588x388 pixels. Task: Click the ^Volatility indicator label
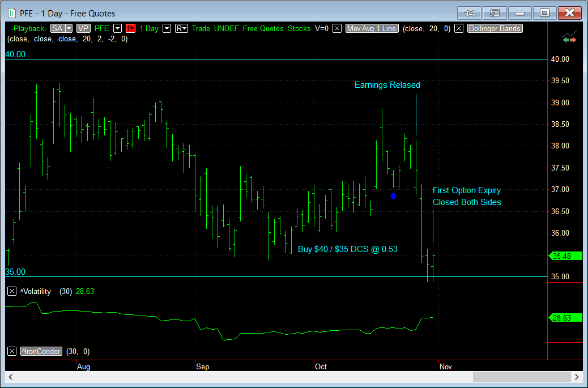36,291
